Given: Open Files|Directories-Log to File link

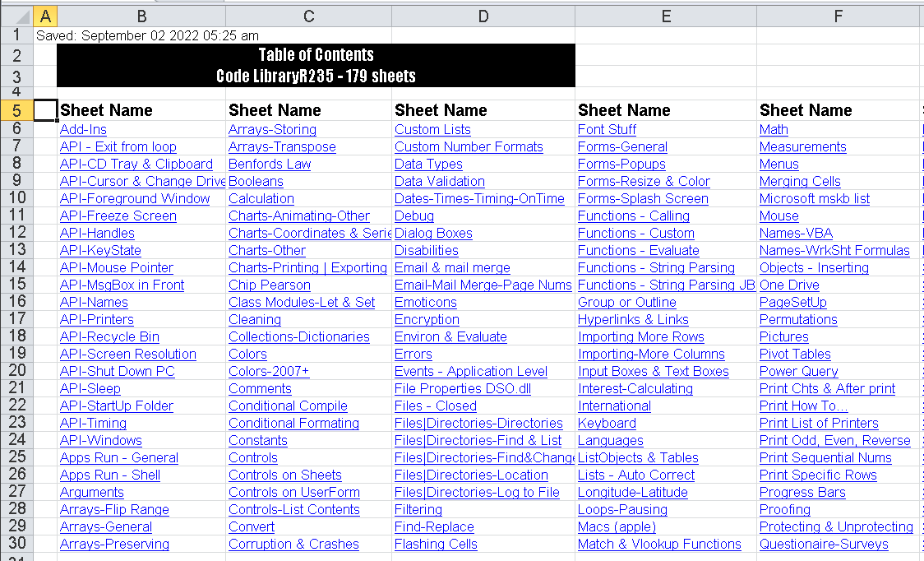Looking at the screenshot, I should click(x=477, y=492).
